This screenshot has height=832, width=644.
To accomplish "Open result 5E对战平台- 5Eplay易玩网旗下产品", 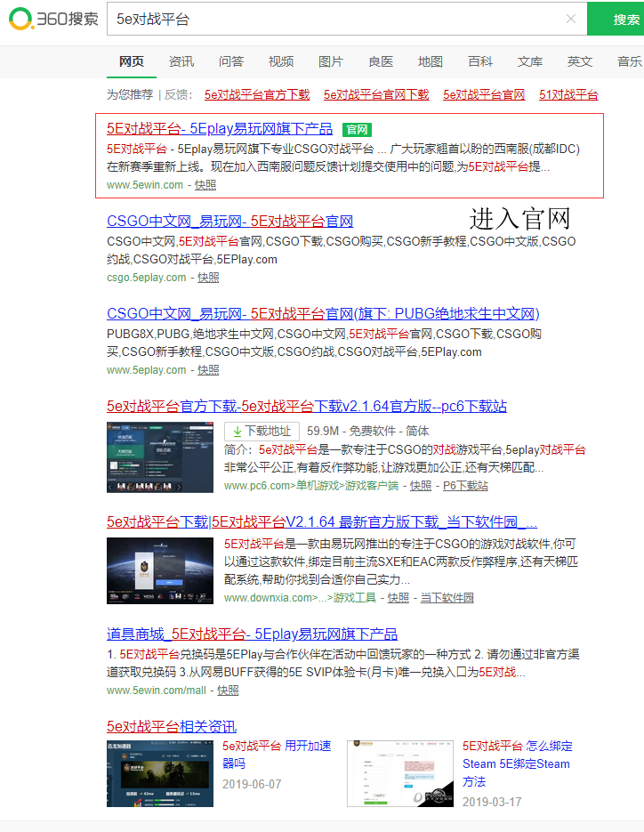I will tap(220, 128).
